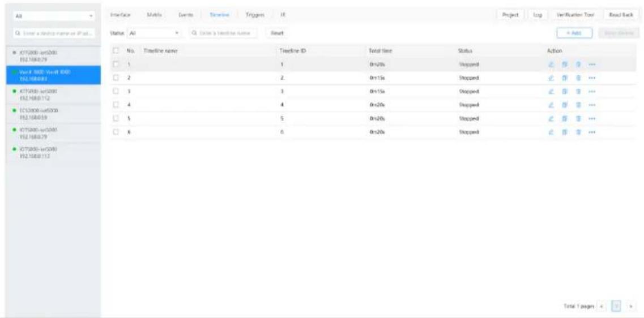Switch to the Matrix tab
The width and height of the screenshot is (644, 318).
pos(155,15)
